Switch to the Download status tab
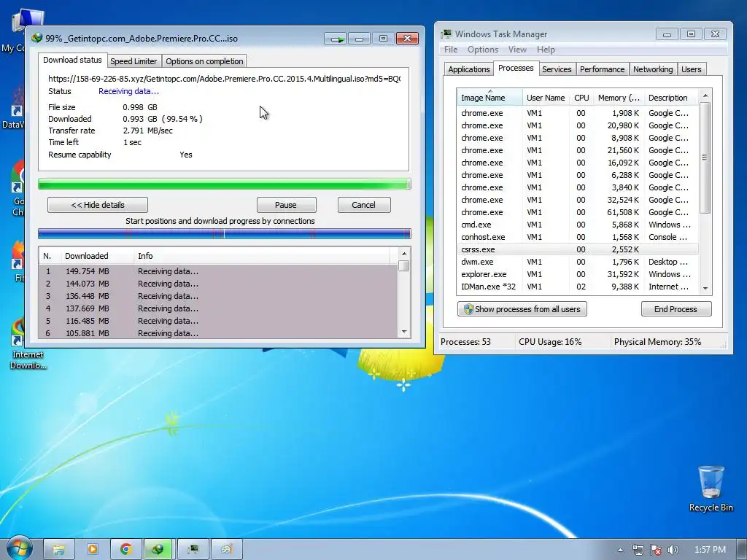This screenshot has height=560, width=747. [x=72, y=60]
